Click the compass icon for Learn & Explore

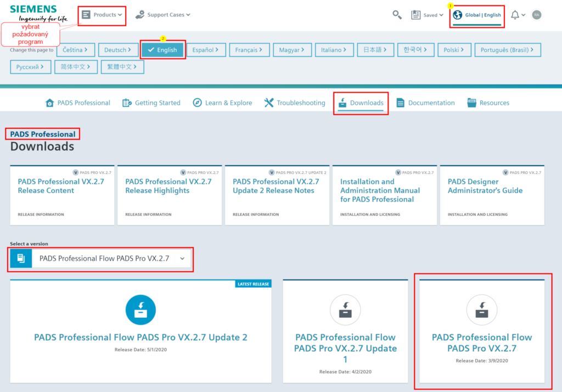click(197, 103)
